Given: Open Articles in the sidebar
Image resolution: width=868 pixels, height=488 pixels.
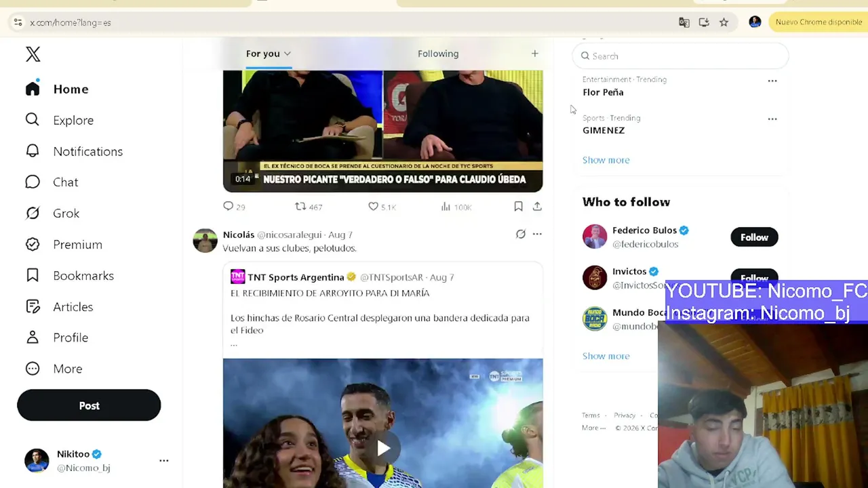Looking at the screenshot, I should 59,307.
